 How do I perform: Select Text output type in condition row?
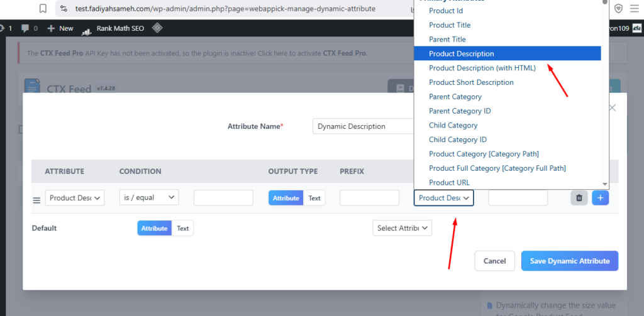click(314, 198)
